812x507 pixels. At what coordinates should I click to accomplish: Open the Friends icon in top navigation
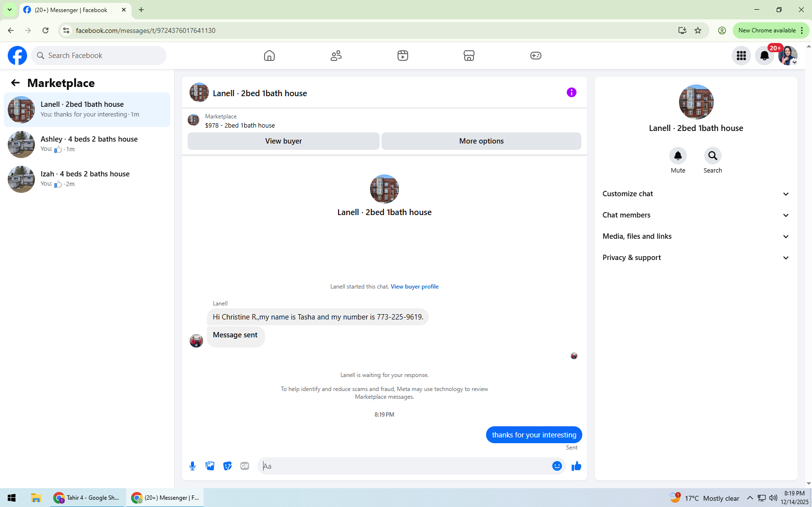coord(336,56)
